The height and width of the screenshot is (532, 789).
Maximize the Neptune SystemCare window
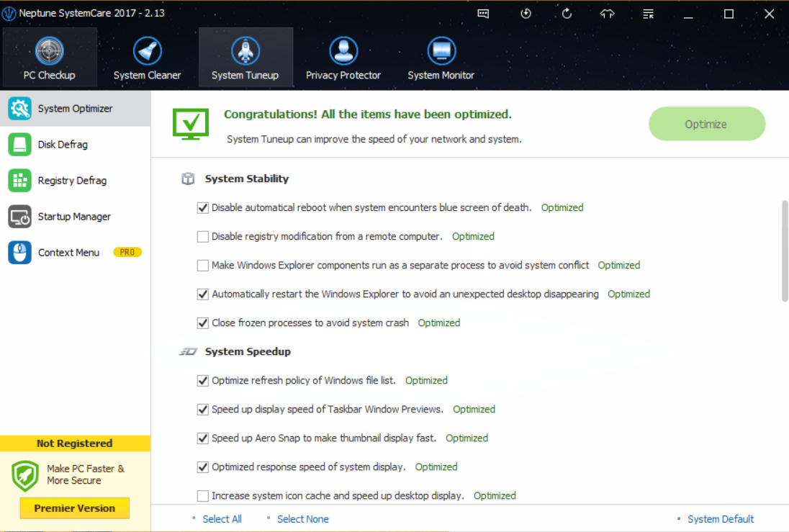click(729, 14)
